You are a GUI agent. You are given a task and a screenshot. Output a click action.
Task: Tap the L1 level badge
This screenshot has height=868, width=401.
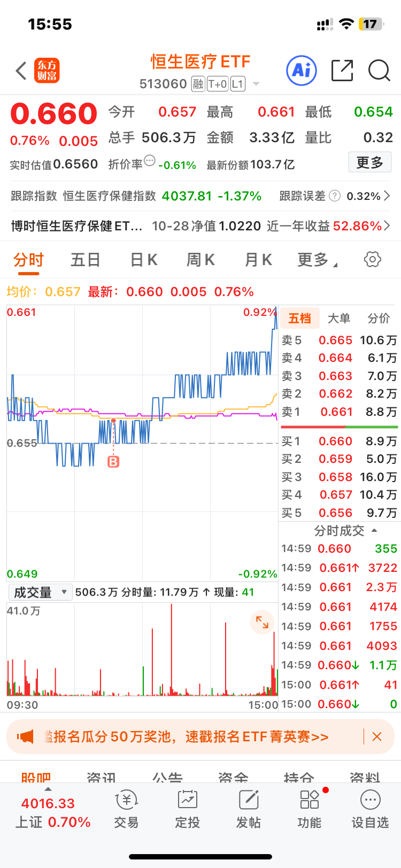tap(238, 84)
